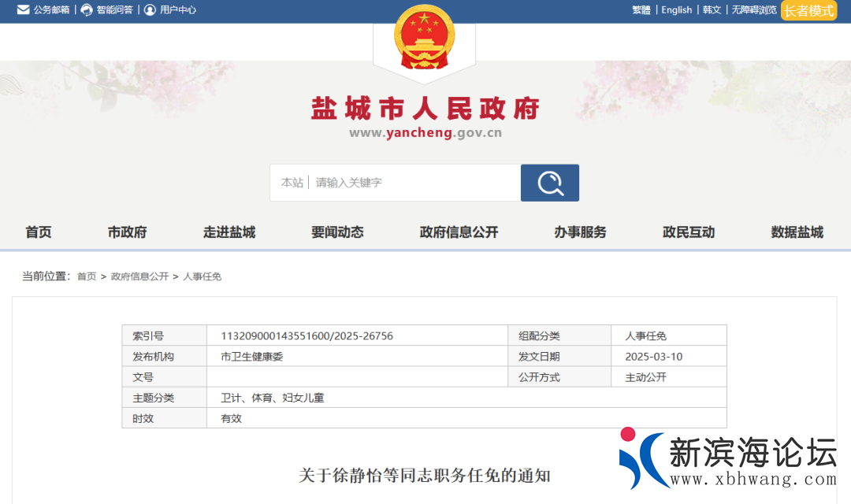Image resolution: width=851 pixels, height=504 pixels.
Task: Enable 长者模式 elder mode
Action: pos(808,10)
